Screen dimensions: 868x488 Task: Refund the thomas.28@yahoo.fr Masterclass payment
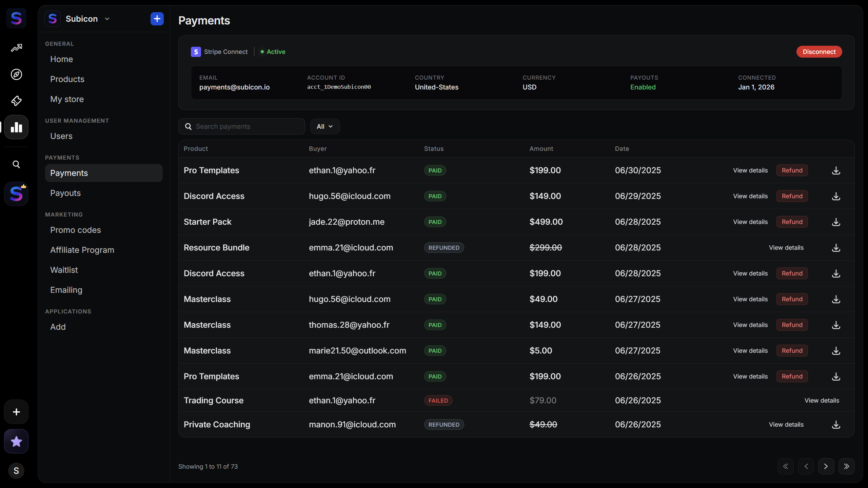(792, 325)
